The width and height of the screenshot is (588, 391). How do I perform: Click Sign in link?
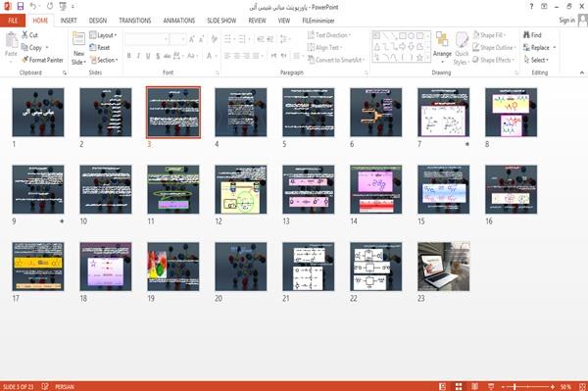pyautogui.click(x=566, y=21)
